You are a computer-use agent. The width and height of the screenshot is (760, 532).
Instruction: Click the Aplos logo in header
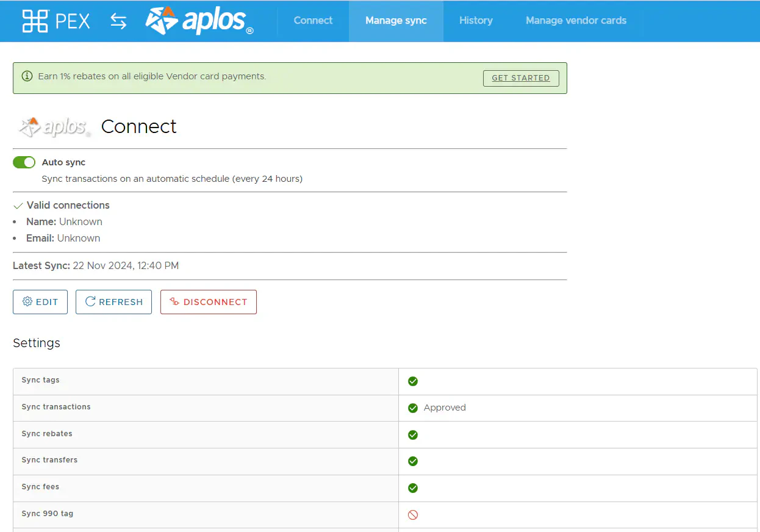[x=199, y=21]
